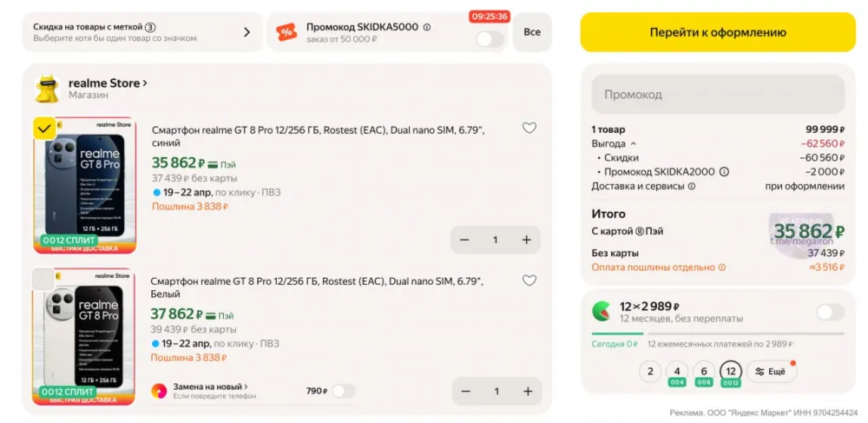Click info icon next to Оплата пошлины отдельно
Image resolution: width=868 pixels, height=423 pixels.
tap(721, 268)
